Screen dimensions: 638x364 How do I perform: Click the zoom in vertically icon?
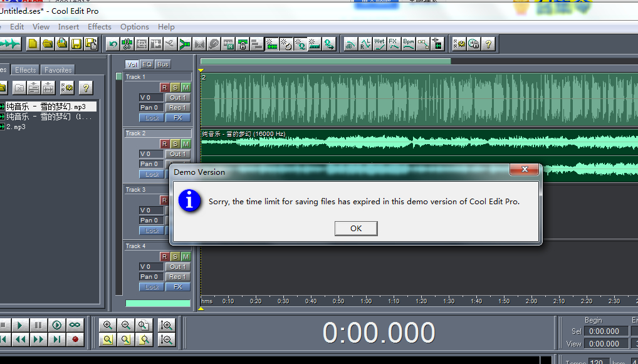point(167,325)
